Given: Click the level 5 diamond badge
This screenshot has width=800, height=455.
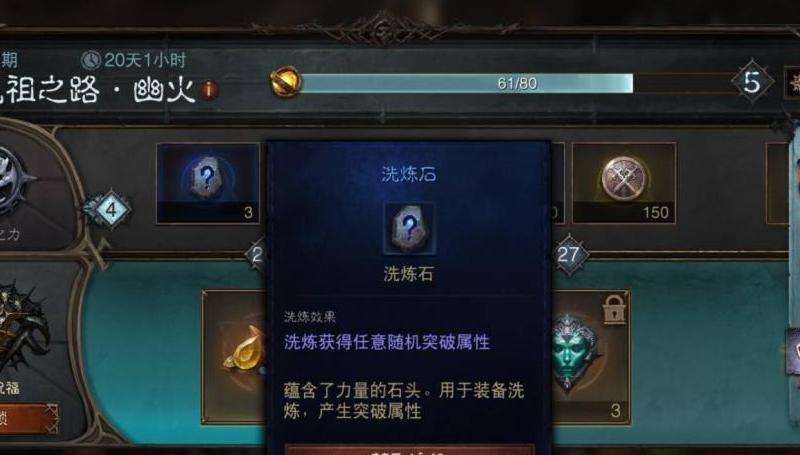Looking at the screenshot, I should [x=752, y=82].
